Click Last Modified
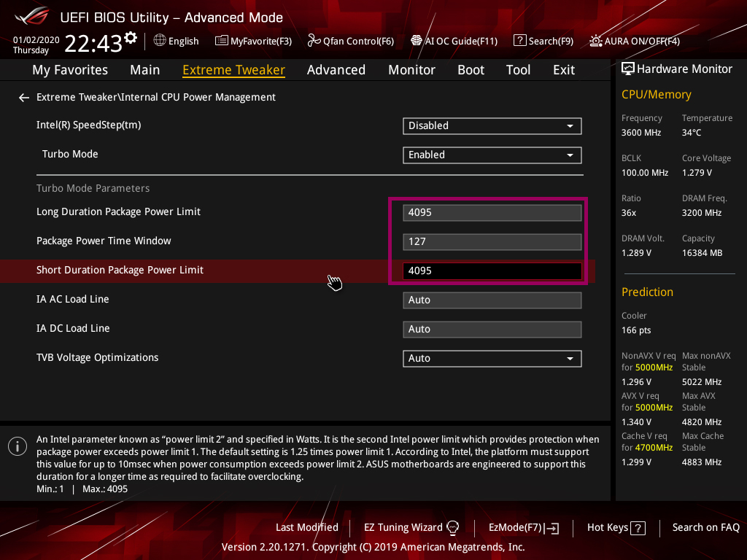The height and width of the screenshot is (560, 747). click(x=307, y=528)
